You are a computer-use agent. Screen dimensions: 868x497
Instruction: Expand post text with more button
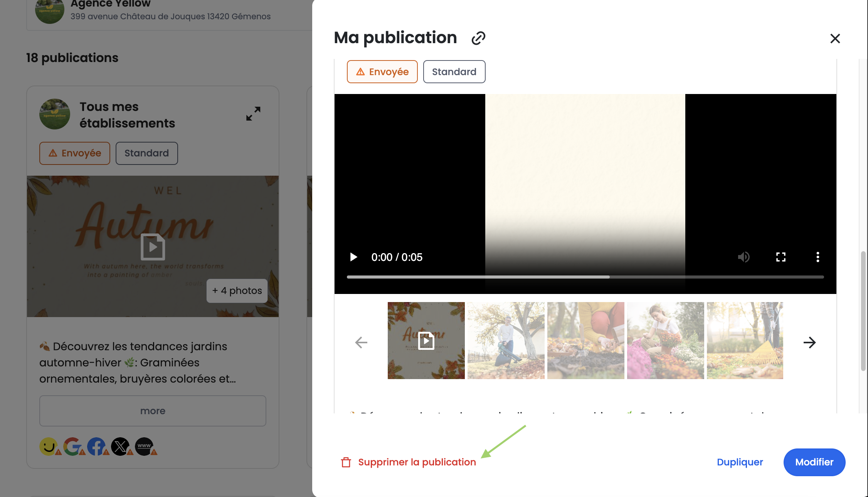coord(153,411)
